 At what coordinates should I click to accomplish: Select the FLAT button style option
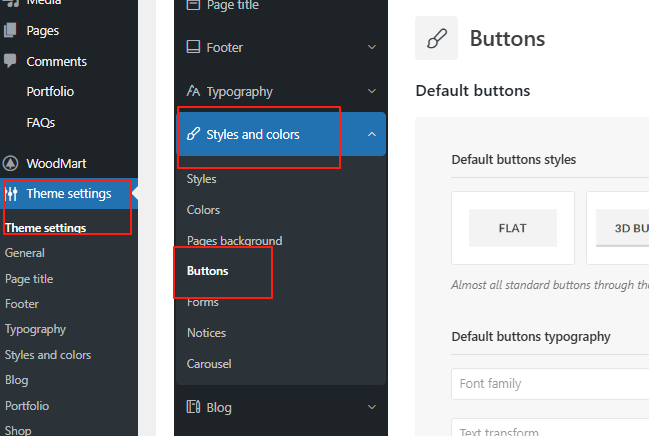tap(513, 228)
